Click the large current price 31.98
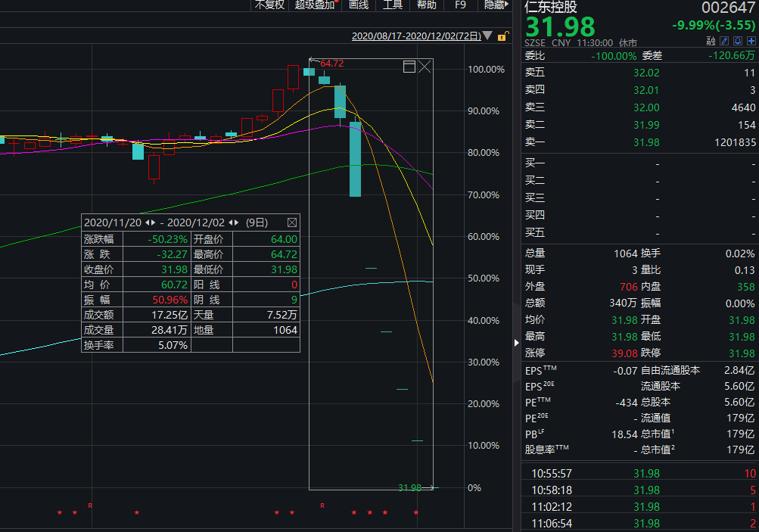Viewport: 759px width, 532px height. 560,26
